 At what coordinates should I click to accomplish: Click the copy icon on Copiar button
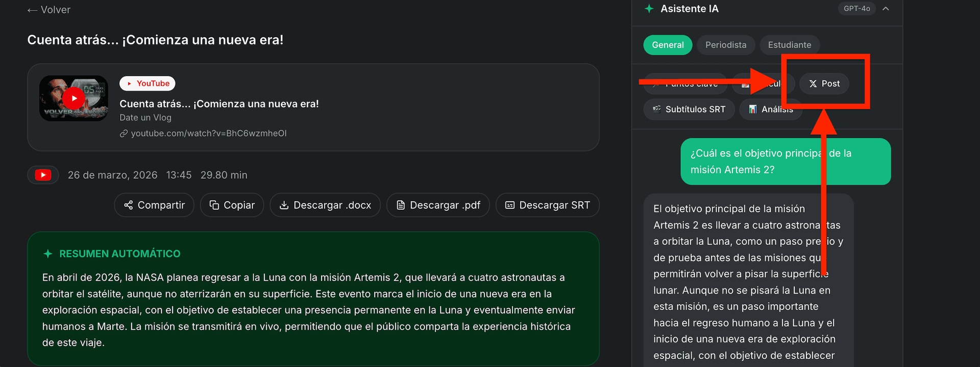point(214,205)
